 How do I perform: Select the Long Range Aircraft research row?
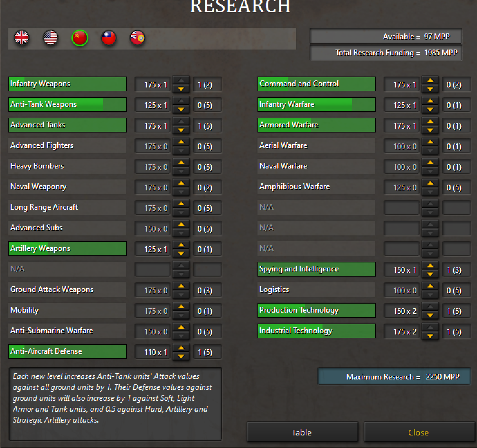point(68,207)
